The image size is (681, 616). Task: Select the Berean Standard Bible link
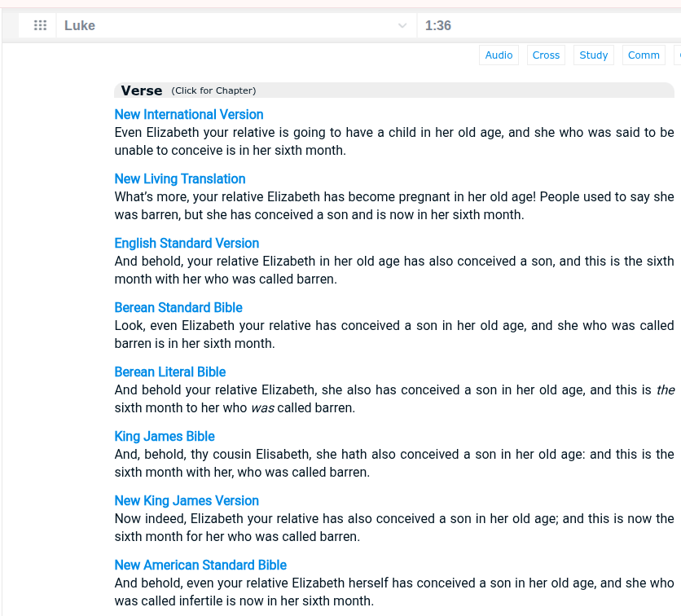[x=178, y=308]
